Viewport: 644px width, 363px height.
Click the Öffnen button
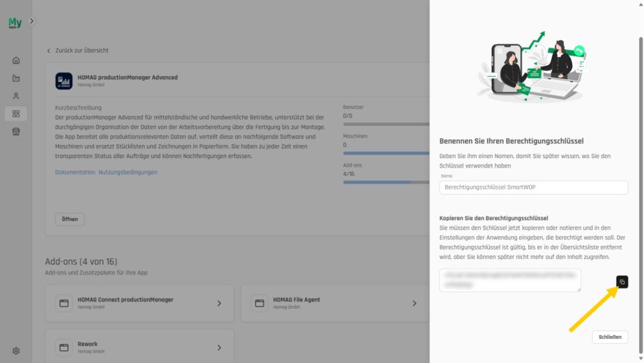(70, 220)
